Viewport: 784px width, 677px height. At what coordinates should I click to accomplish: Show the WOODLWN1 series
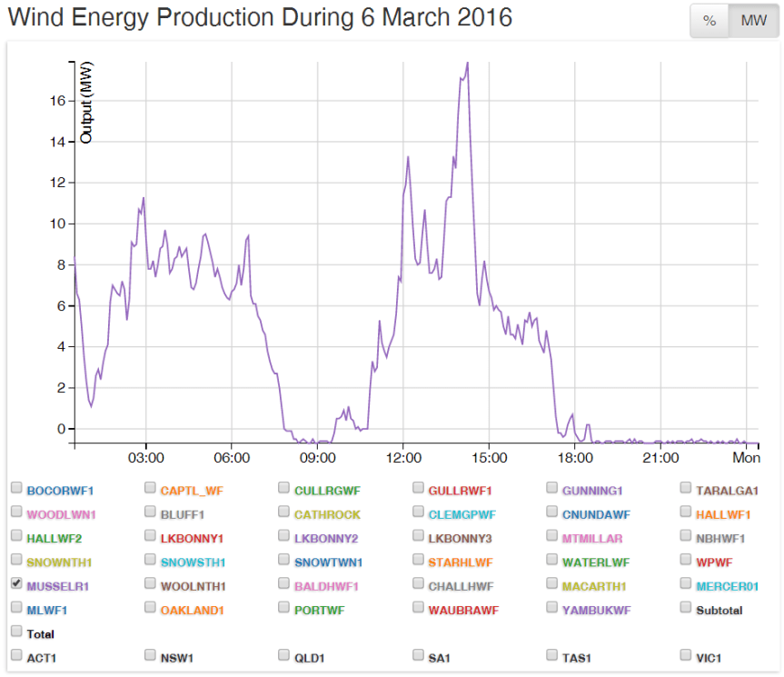16,513
